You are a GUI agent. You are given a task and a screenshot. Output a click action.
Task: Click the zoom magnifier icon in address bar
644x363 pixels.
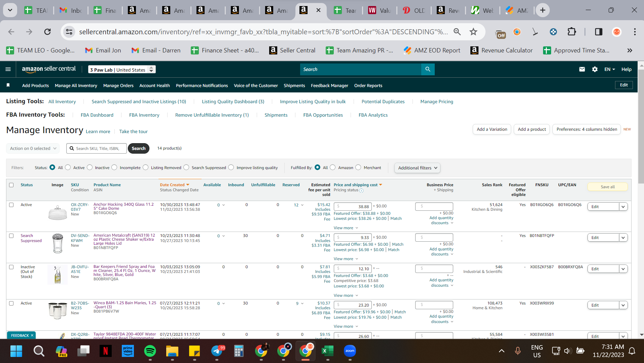pyautogui.click(x=457, y=32)
